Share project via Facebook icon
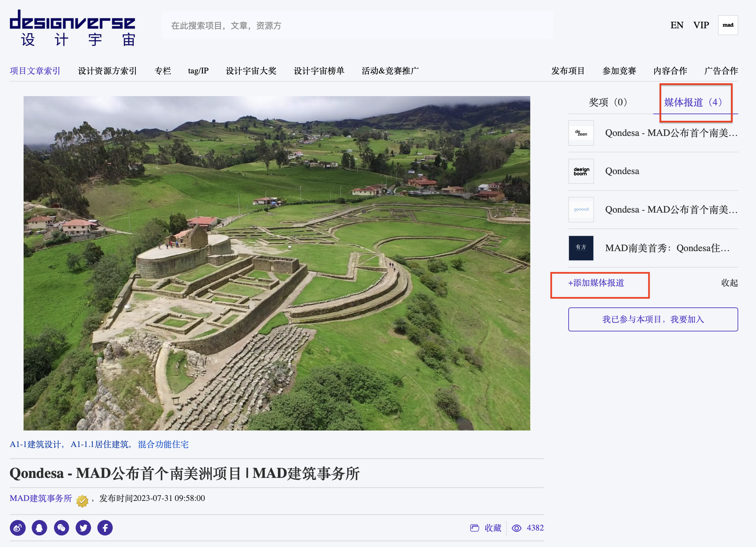 pos(105,528)
